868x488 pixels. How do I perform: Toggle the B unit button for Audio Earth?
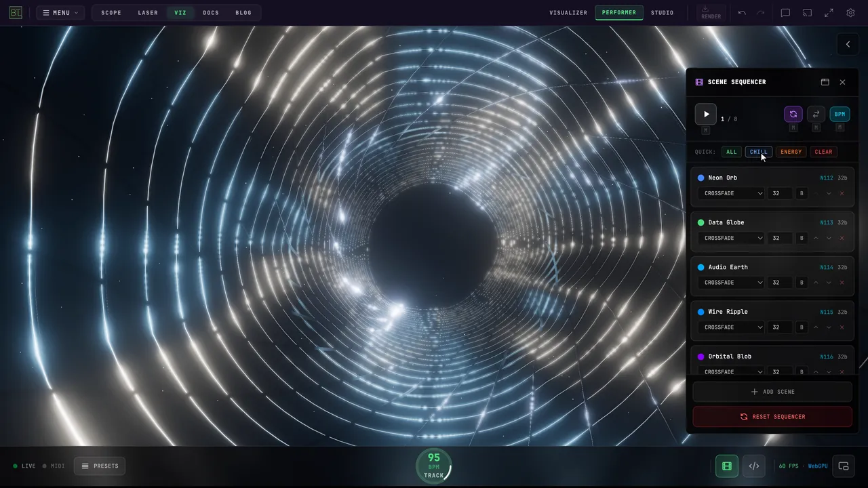(x=802, y=283)
